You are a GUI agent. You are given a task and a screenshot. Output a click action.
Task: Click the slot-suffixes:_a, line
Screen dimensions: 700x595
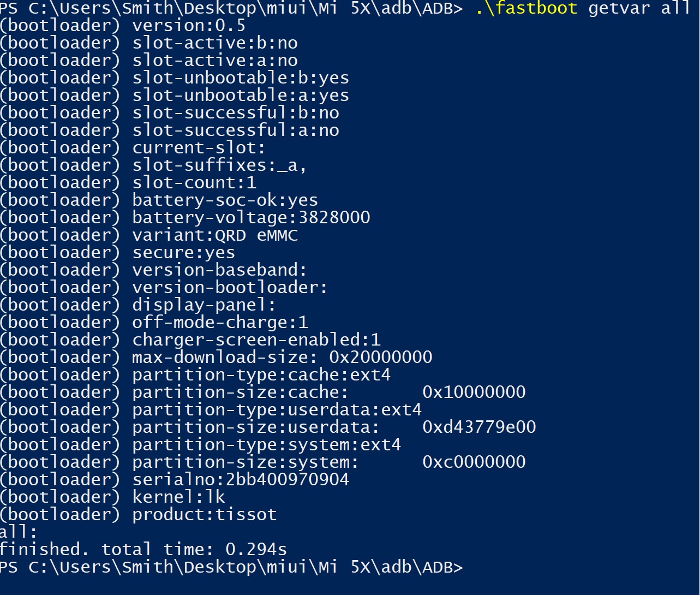(154, 165)
